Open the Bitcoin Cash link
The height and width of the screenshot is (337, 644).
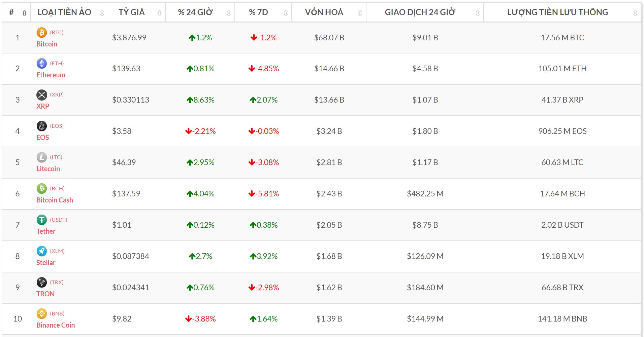[55, 200]
